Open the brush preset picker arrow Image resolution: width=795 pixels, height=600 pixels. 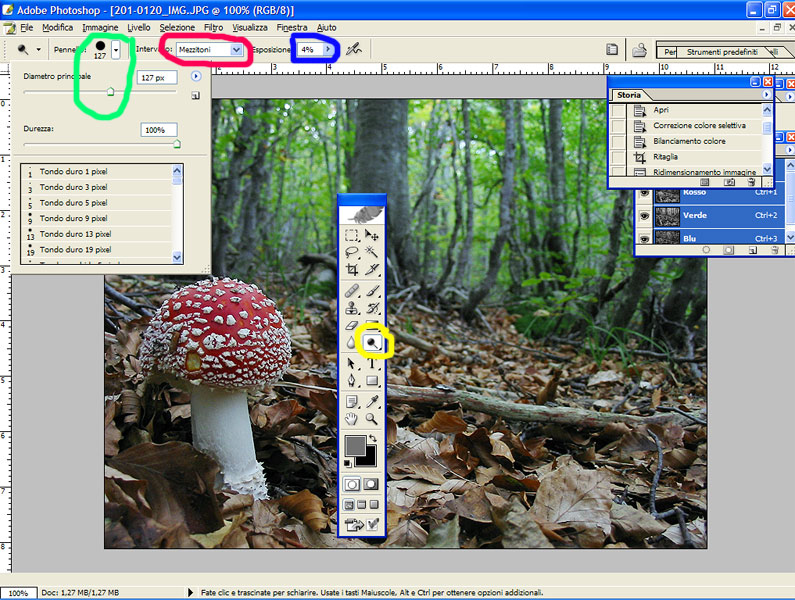(118, 49)
